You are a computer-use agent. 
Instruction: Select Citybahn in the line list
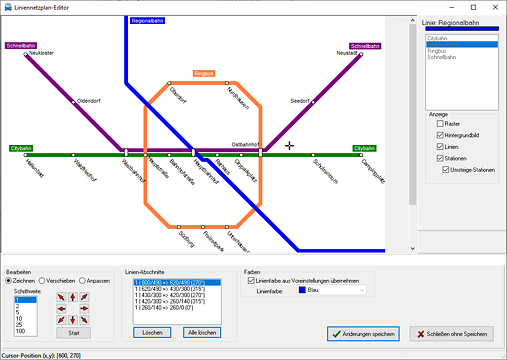(462, 38)
